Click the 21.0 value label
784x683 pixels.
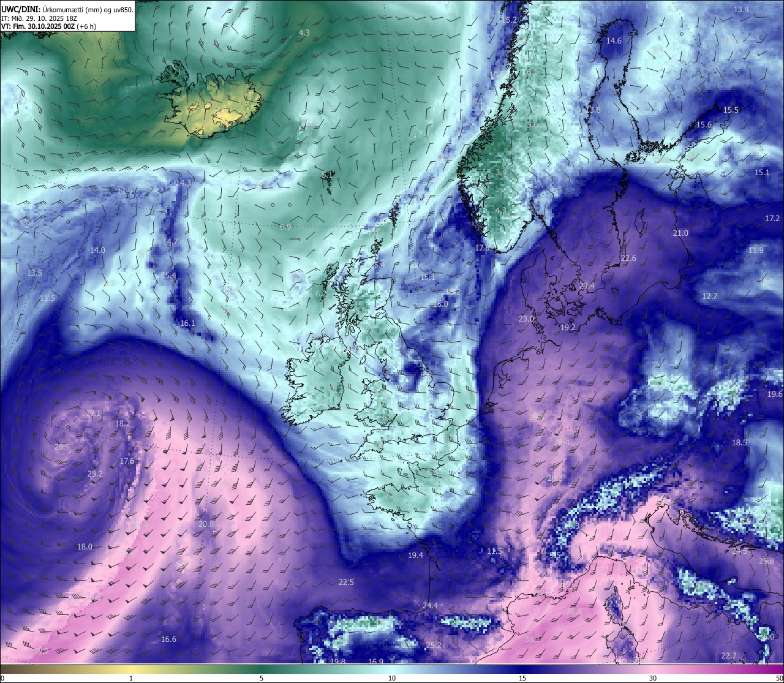tap(680, 233)
